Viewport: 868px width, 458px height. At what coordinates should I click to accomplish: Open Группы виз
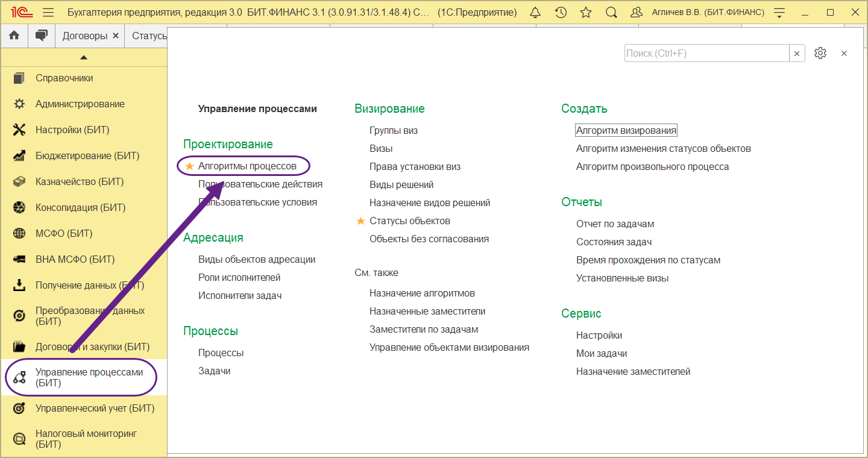click(x=394, y=131)
